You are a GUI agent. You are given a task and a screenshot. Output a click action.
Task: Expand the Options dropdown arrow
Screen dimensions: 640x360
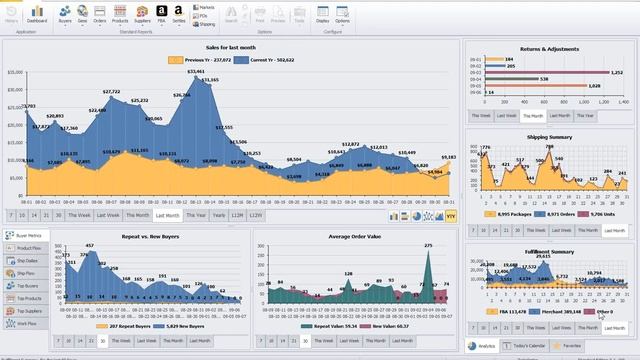342,26
